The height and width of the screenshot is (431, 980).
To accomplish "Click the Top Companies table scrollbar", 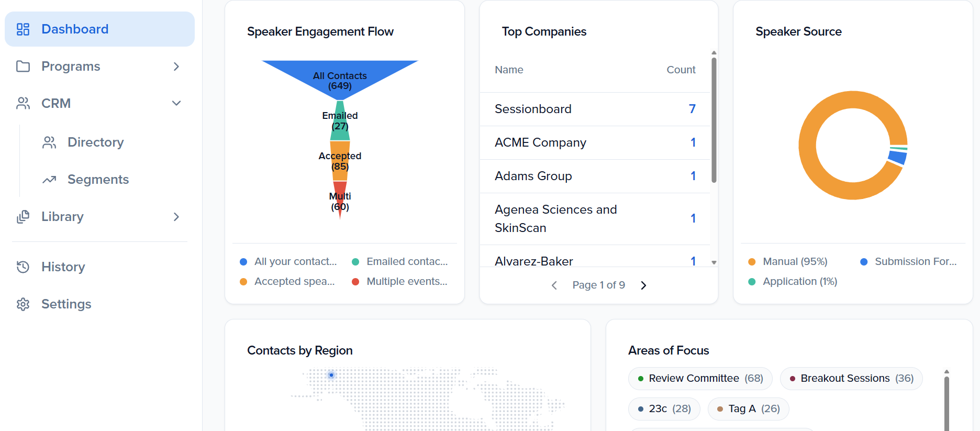I will [x=714, y=120].
